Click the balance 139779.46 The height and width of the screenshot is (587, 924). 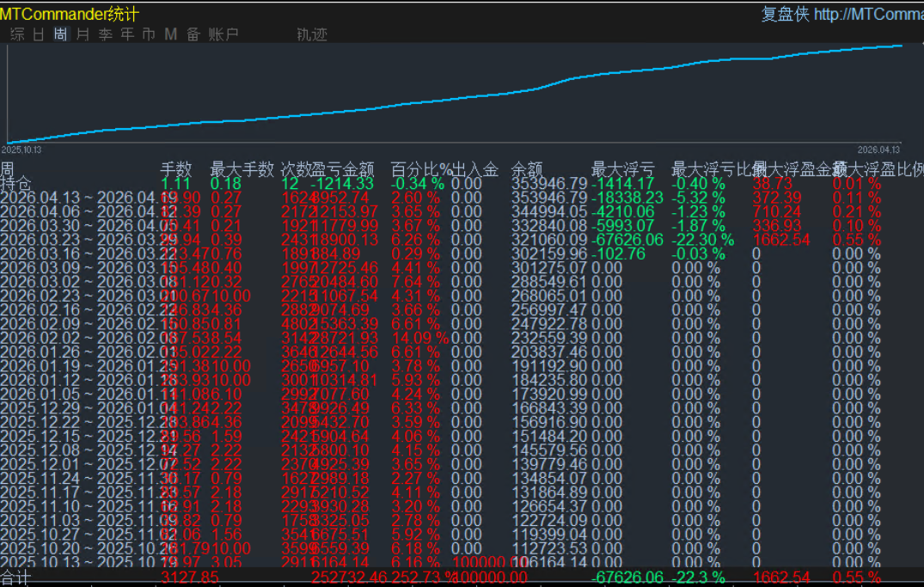click(549, 464)
